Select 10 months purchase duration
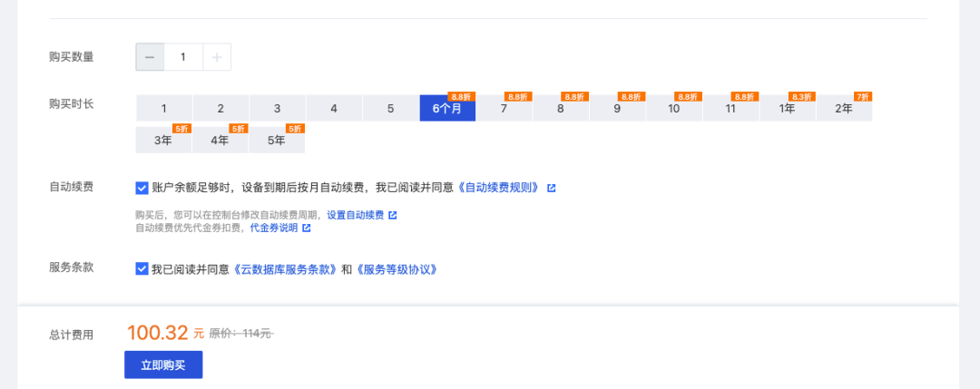 (673, 108)
